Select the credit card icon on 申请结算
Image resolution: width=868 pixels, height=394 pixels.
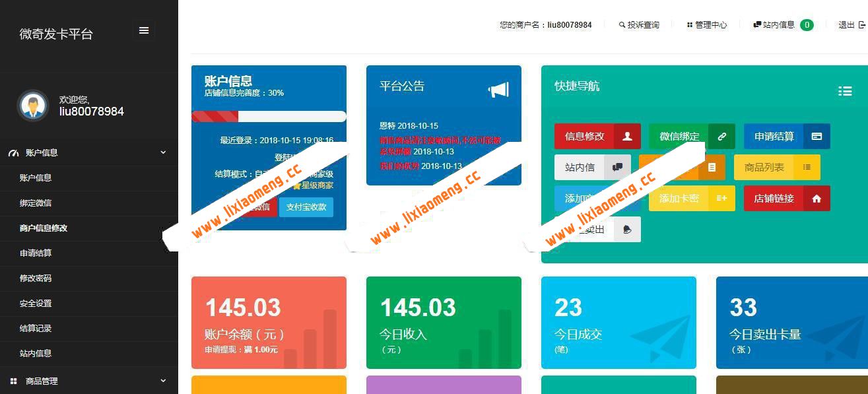(x=816, y=137)
